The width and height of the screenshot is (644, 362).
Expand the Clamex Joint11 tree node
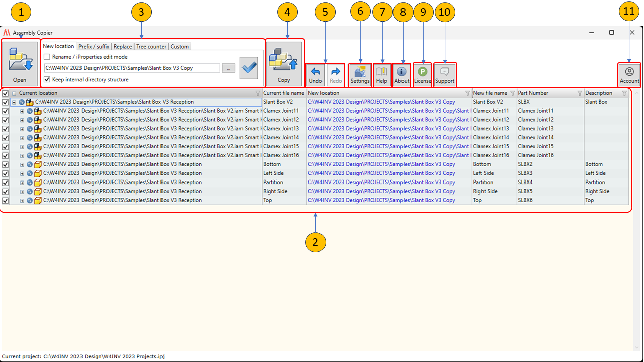[22, 111]
